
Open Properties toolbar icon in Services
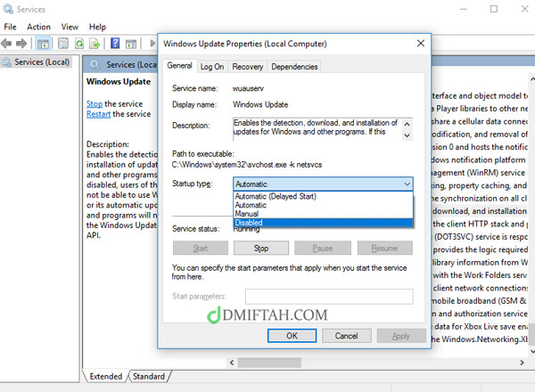click(63, 44)
